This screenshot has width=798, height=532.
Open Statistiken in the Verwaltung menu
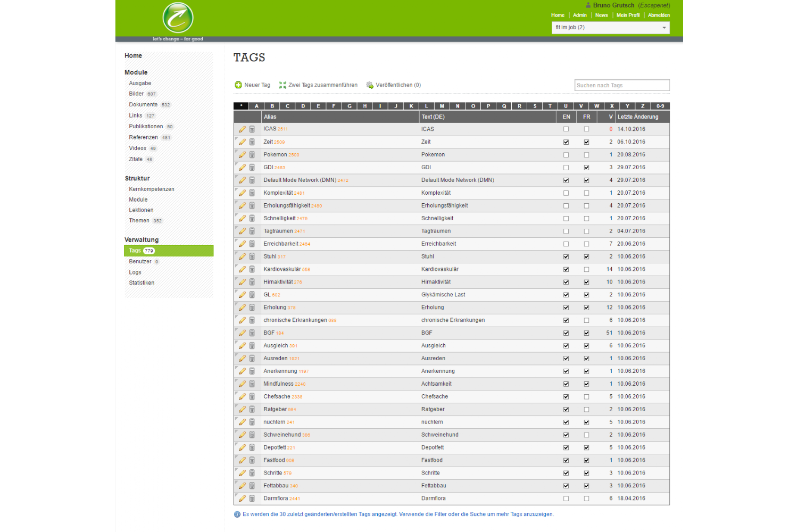[142, 283]
